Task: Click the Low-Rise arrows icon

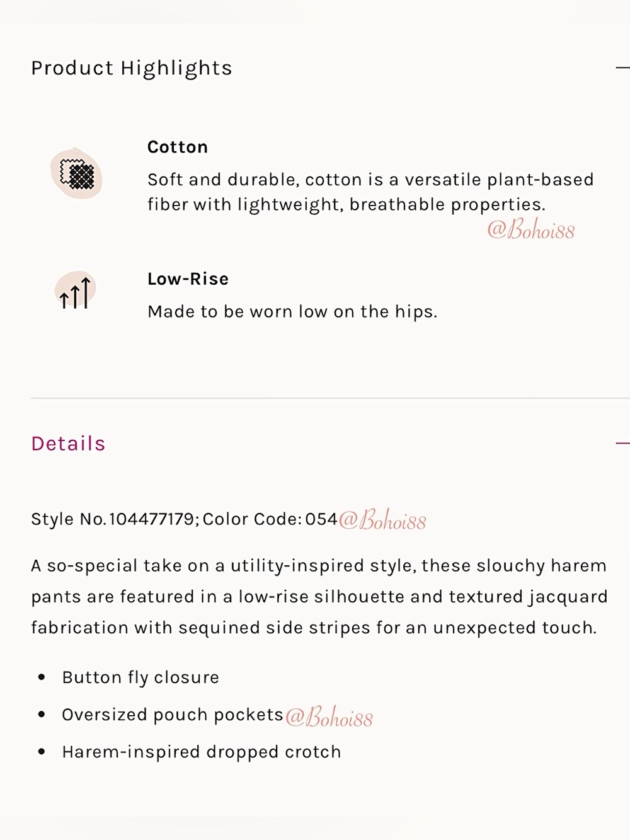Action: (x=75, y=292)
